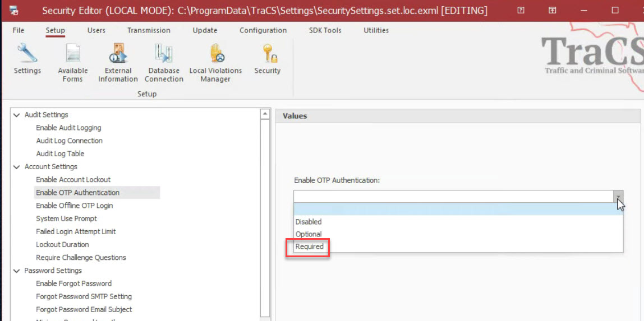The image size is (644, 321).
Task: Collapse the Audit Settings group
Action: pyautogui.click(x=17, y=115)
